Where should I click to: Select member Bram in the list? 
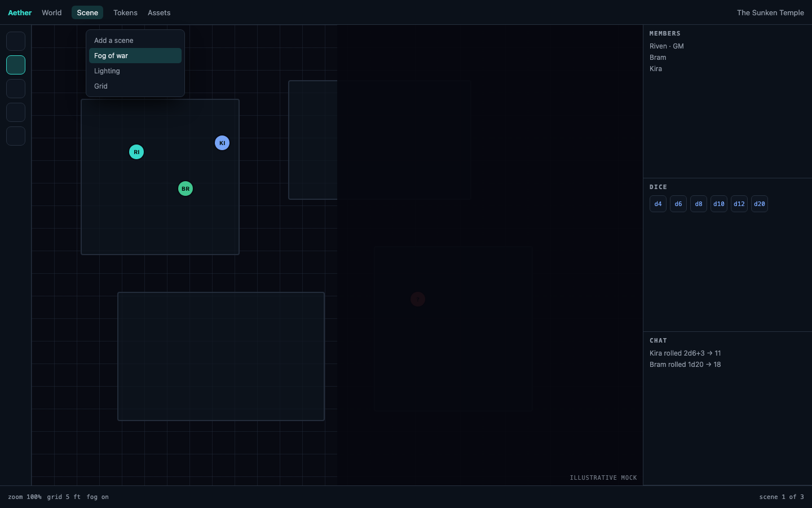coord(657,58)
